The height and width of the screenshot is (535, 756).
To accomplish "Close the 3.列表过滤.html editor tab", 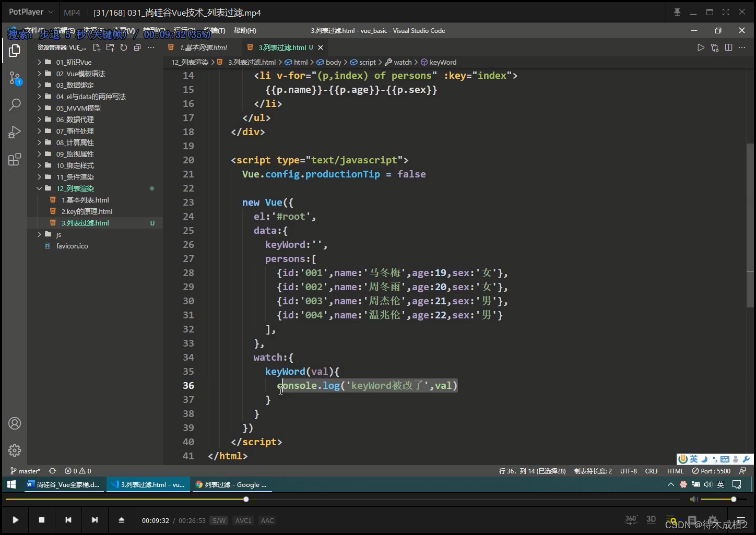I will pos(321,47).
